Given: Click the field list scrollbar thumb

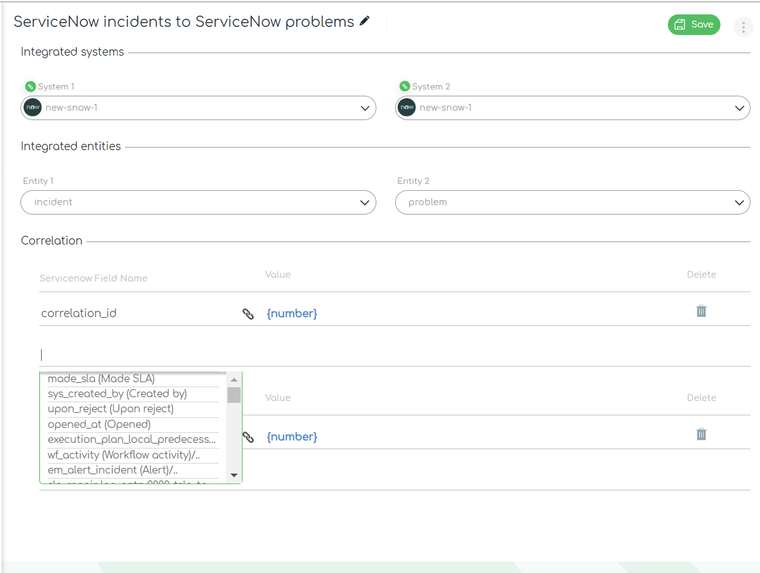Looking at the screenshot, I should pos(234,395).
